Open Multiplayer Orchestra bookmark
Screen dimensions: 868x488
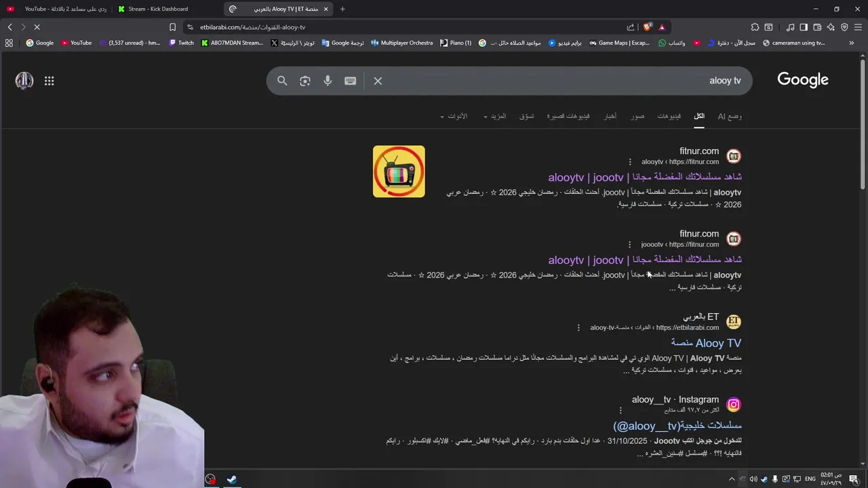[x=401, y=43]
